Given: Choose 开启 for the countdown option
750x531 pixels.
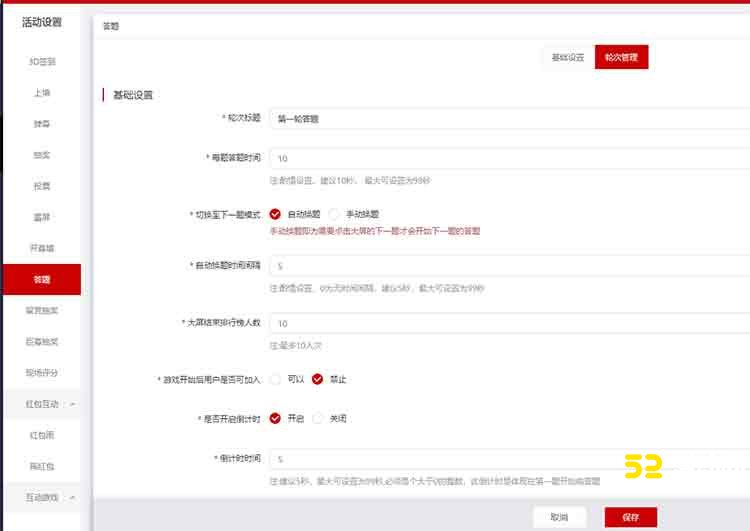Looking at the screenshot, I should click(x=275, y=419).
